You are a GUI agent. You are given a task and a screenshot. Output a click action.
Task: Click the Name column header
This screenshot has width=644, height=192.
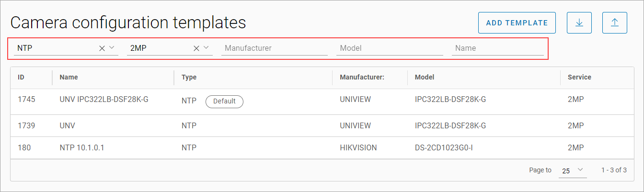[x=69, y=77]
